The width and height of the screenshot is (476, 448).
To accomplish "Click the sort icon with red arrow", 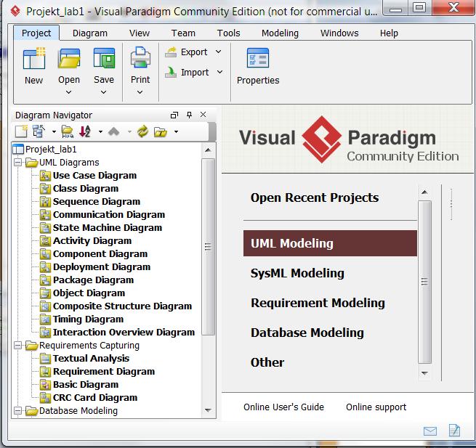I will pos(85,131).
